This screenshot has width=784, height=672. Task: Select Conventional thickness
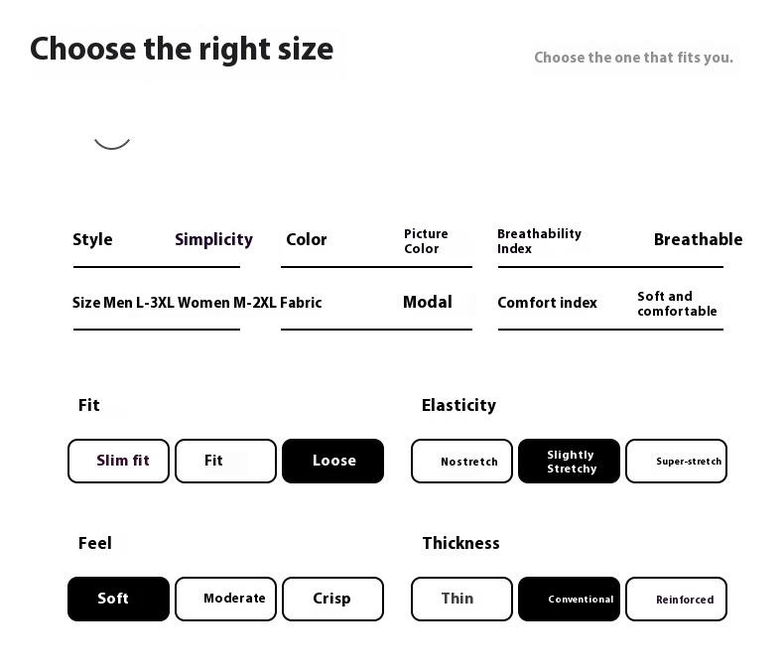[x=569, y=599]
